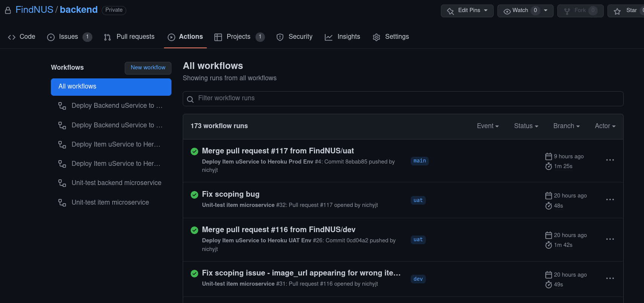Image resolution: width=644 pixels, height=303 pixels.
Task: Open three-dots menu for Fix scoping bug run
Action: (610, 200)
